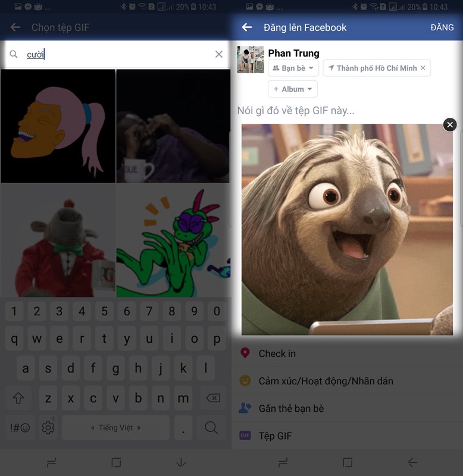The image size is (463, 476).
Task: Tap the left home navigation button
Action: [116, 463]
